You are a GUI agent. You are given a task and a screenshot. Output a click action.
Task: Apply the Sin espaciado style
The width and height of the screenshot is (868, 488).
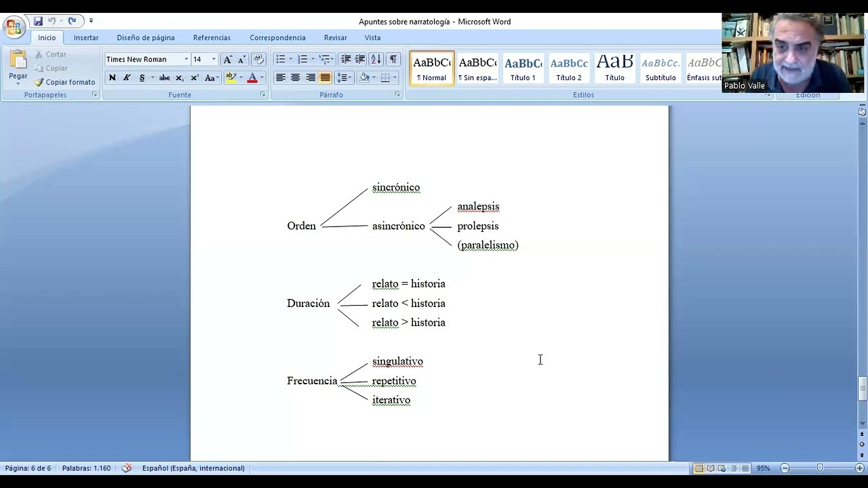tap(477, 68)
